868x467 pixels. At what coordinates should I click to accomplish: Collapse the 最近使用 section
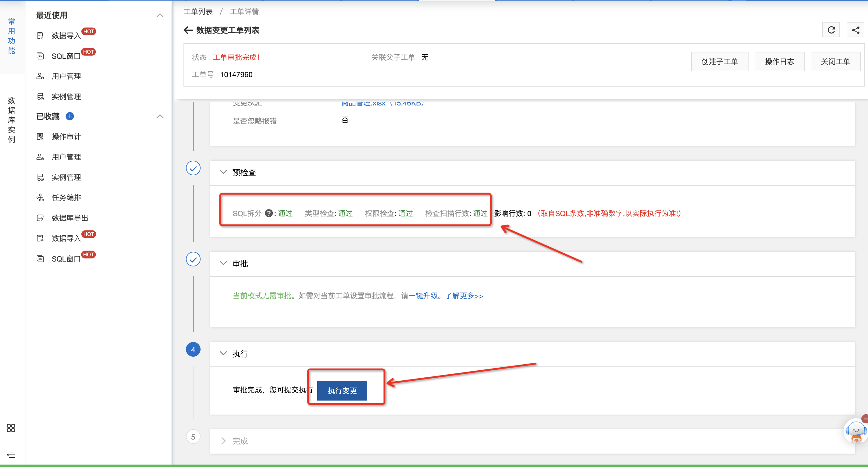coord(160,16)
